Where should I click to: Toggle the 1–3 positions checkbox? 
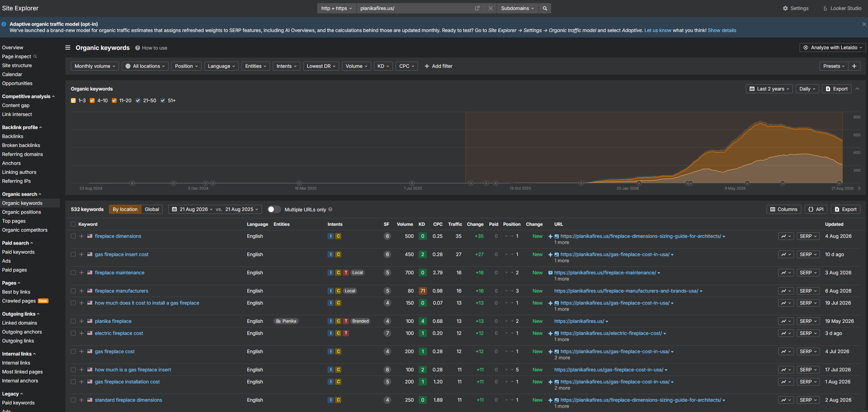coord(73,101)
